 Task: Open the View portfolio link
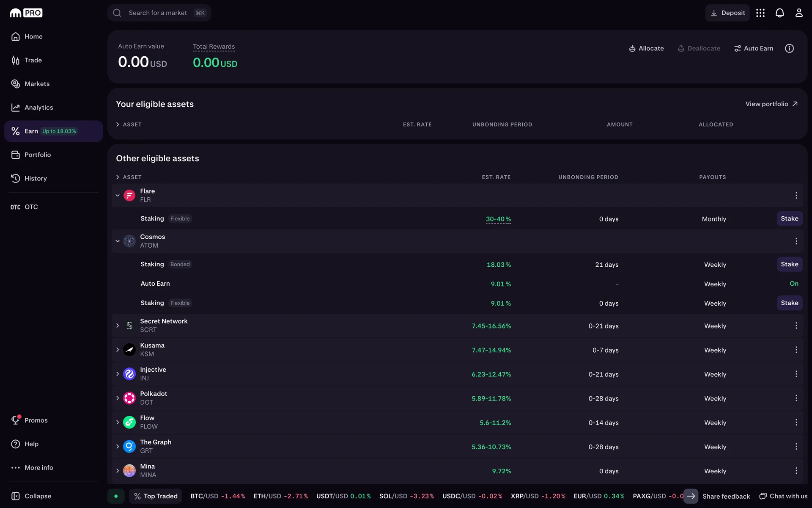(x=771, y=104)
